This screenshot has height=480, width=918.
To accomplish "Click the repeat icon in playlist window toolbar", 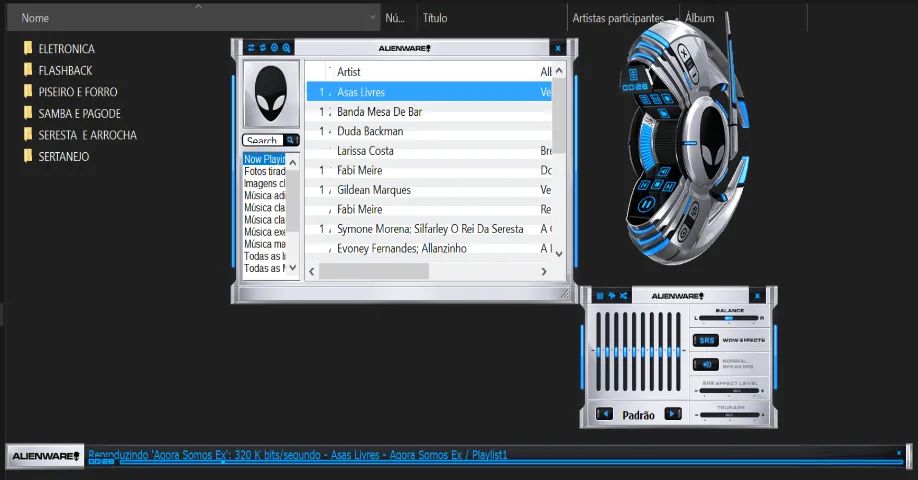I will coord(263,48).
